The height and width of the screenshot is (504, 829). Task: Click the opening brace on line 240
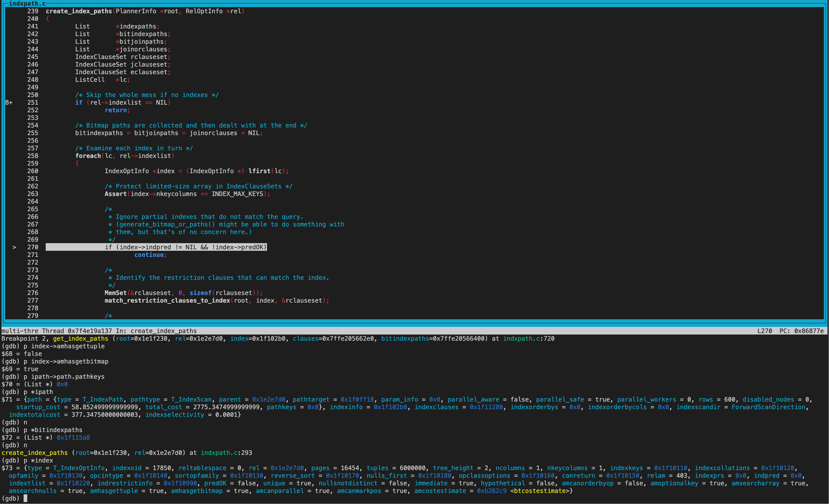click(x=47, y=19)
